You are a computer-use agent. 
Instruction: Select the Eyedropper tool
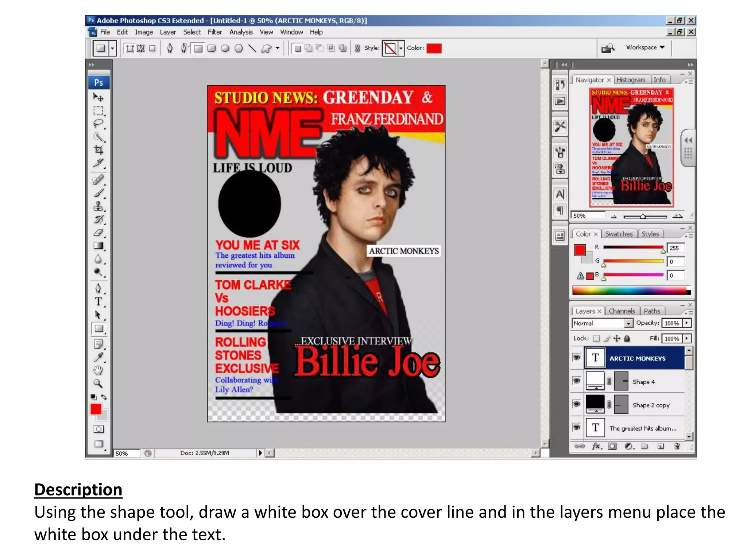coord(98,357)
